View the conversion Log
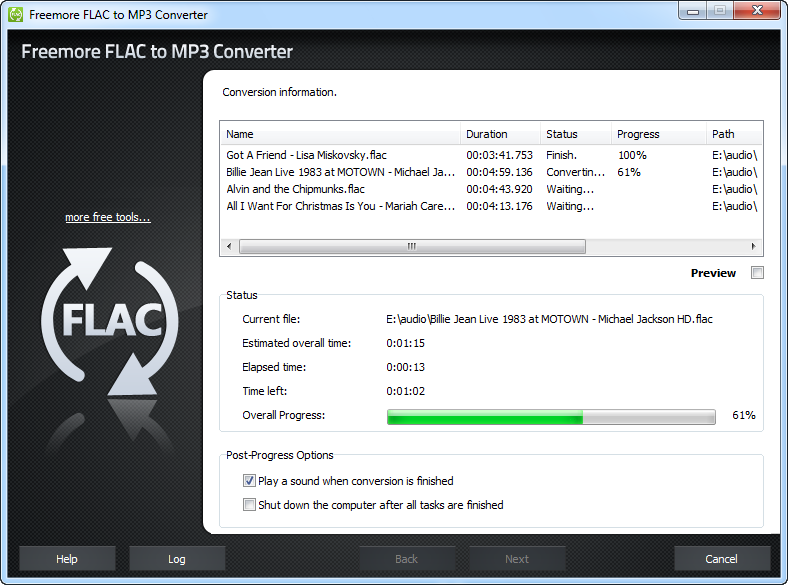Screen dimensions: 788x585 pos(177,559)
